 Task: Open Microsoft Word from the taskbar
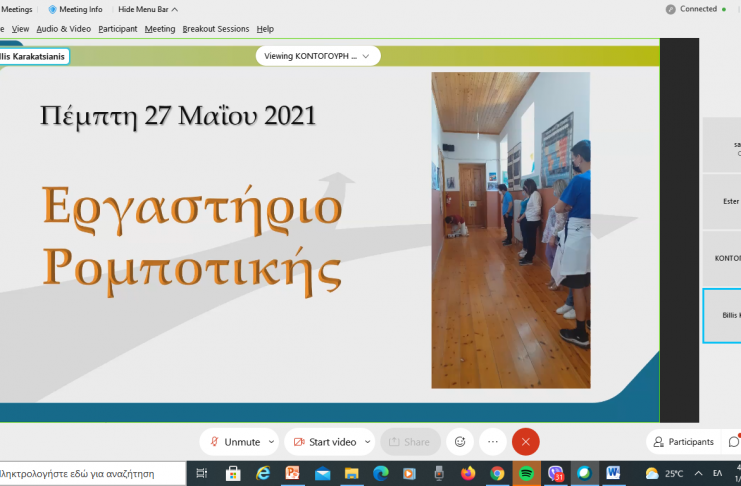613,473
